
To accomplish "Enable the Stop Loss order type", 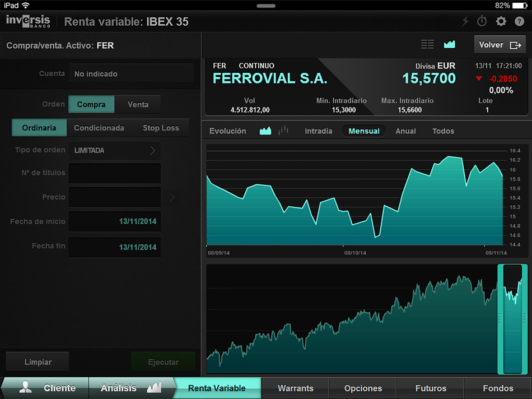I will click(161, 127).
